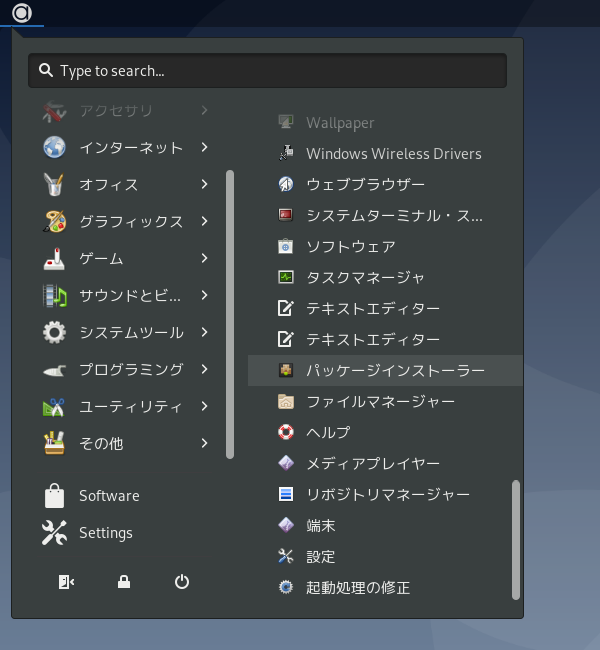This screenshot has width=600, height=650.
Task: Click the lifebuoy icon for ヘルプ
Action: tap(286, 432)
